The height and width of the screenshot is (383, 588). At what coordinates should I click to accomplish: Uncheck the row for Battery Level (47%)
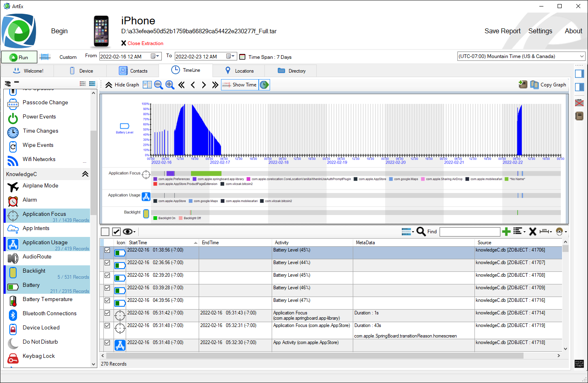coord(107,301)
